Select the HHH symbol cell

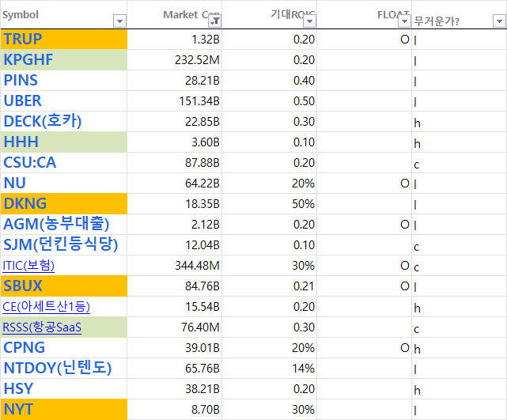click(x=64, y=142)
